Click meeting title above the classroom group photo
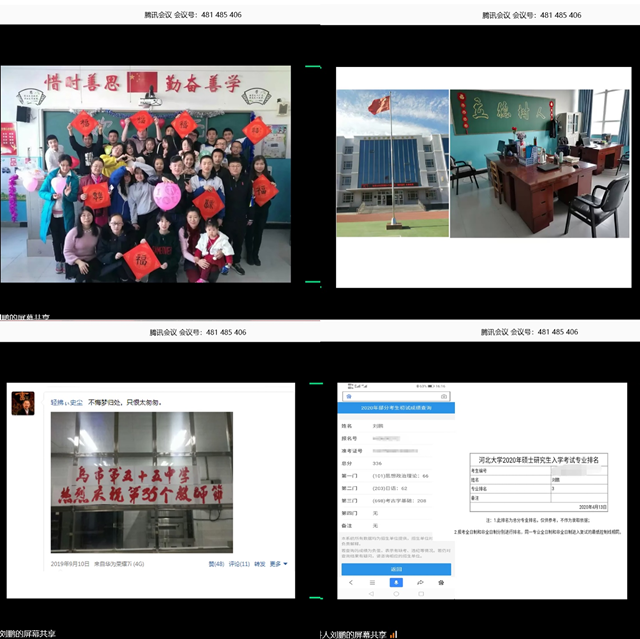Screen dimensions: 640x639 193,15
